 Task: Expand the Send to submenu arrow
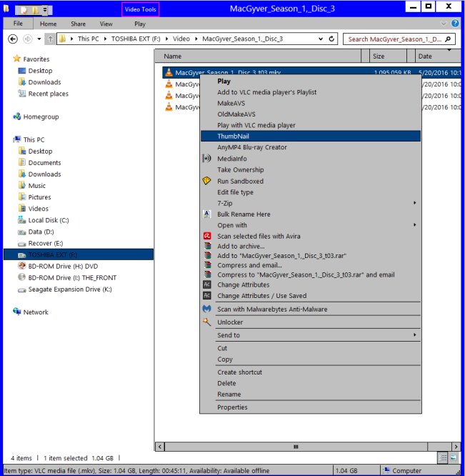point(415,334)
